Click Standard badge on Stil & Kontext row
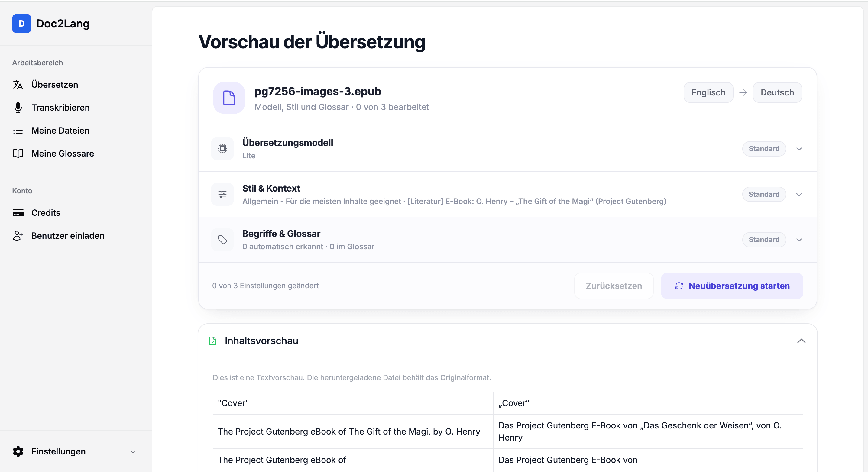Image resolution: width=868 pixels, height=472 pixels. point(764,194)
